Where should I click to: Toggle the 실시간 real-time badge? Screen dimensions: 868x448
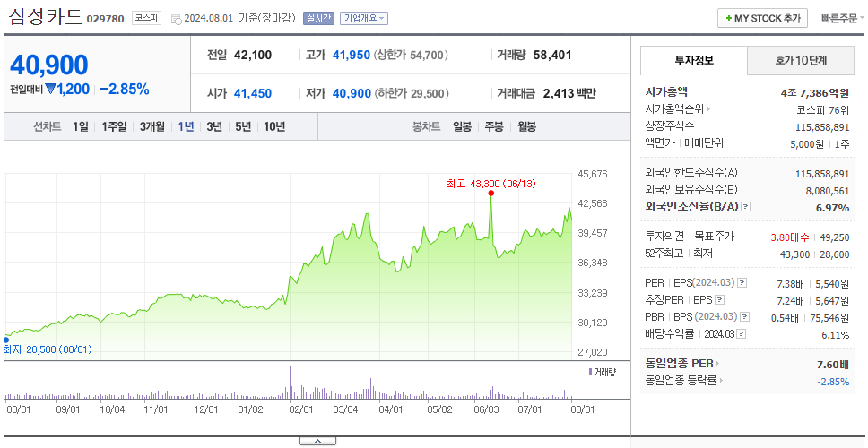(318, 18)
